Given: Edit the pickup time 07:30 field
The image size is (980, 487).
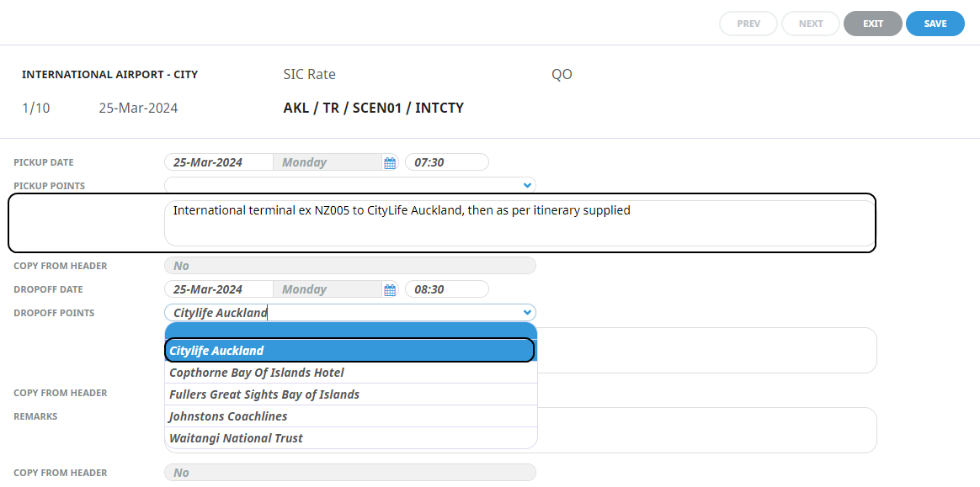Looking at the screenshot, I should (x=446, y=162).
